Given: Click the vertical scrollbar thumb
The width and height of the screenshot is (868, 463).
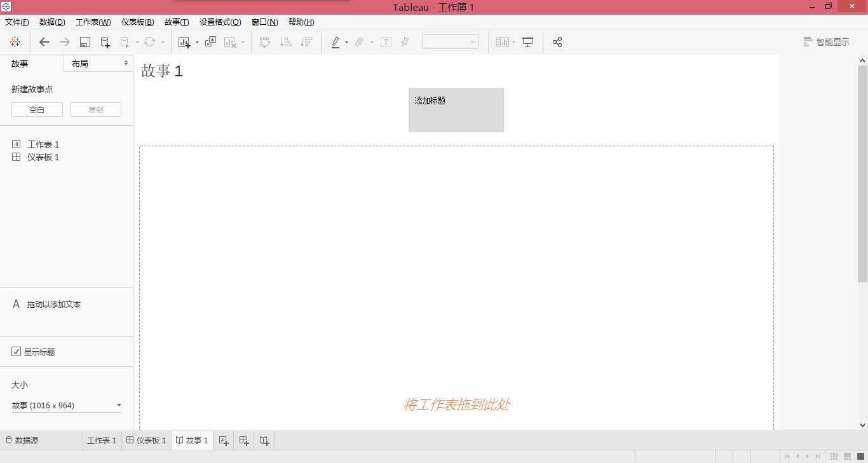Looking at the screenshot, I should (x=862, y=174).
